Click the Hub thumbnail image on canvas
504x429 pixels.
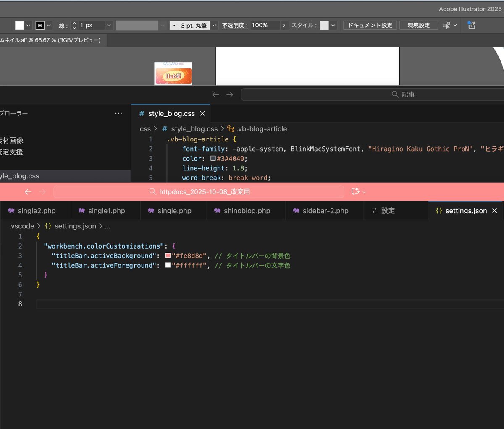click(173, 76)
